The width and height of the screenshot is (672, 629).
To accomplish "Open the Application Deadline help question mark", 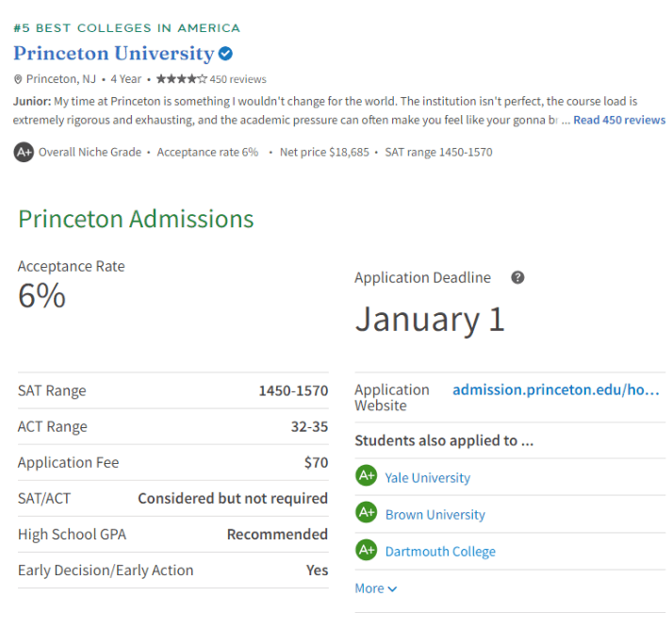I will (x=517, y=277).
